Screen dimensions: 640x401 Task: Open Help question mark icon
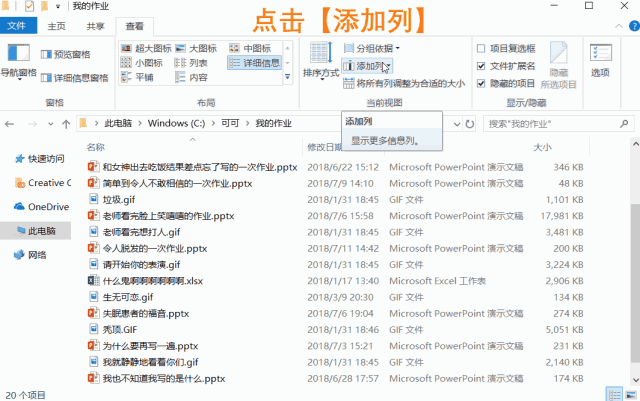pyautogui.click(x=635, y=26)
